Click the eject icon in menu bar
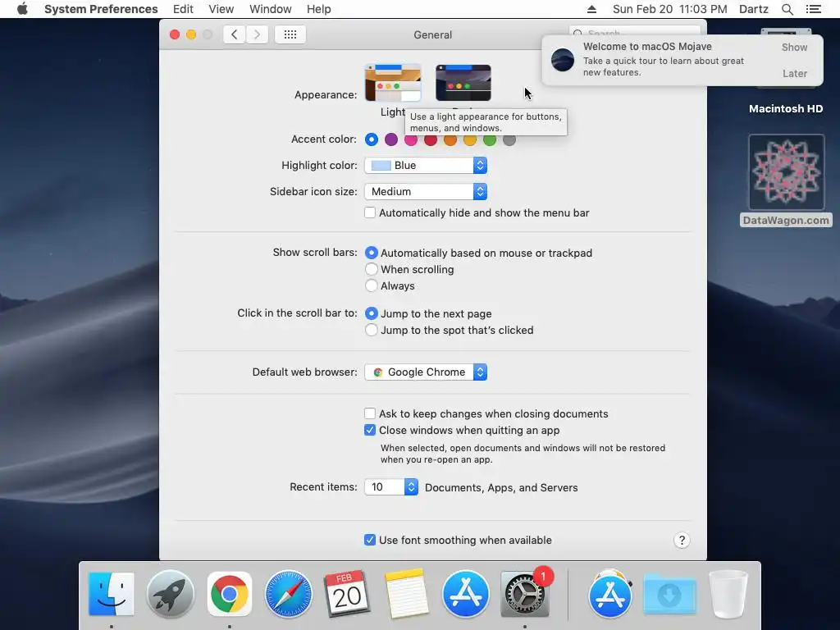The height and width of the screenshot is (630, 840). click(x=591, y=9)
